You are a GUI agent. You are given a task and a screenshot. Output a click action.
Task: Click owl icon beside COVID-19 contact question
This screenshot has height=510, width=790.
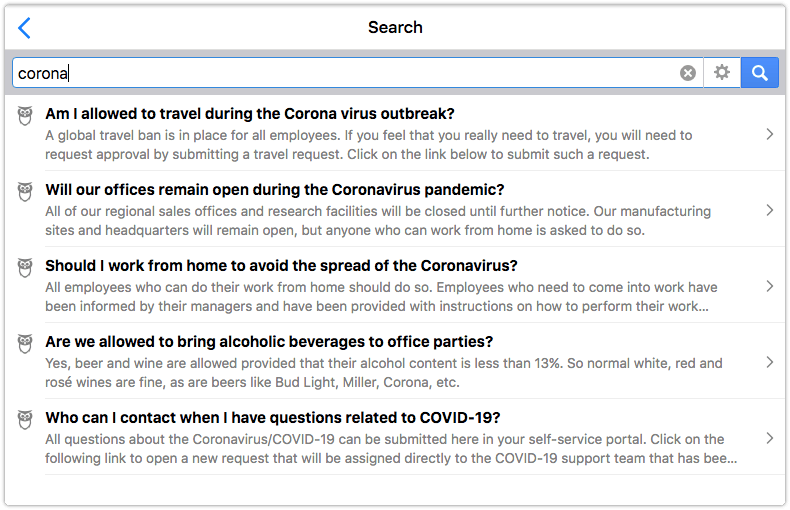(x=25, y=420)
